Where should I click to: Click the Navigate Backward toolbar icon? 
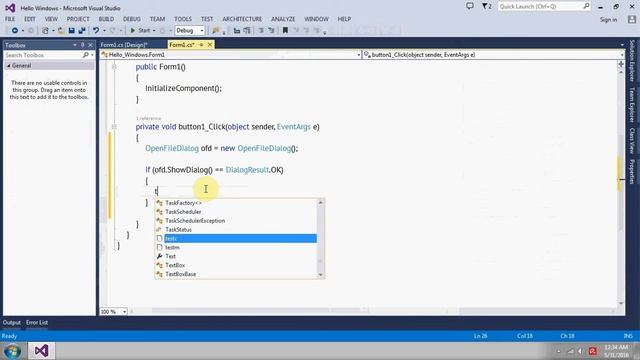pos(15,31)
